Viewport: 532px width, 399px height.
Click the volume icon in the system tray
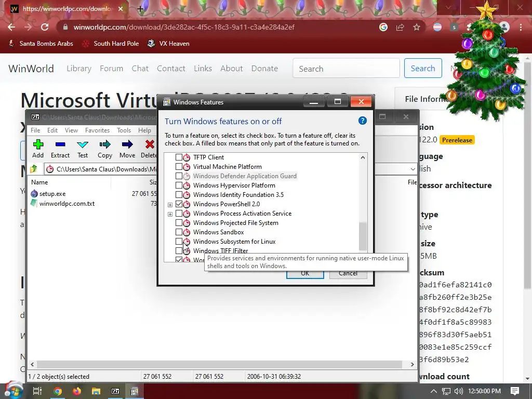(x=458, y=391)
